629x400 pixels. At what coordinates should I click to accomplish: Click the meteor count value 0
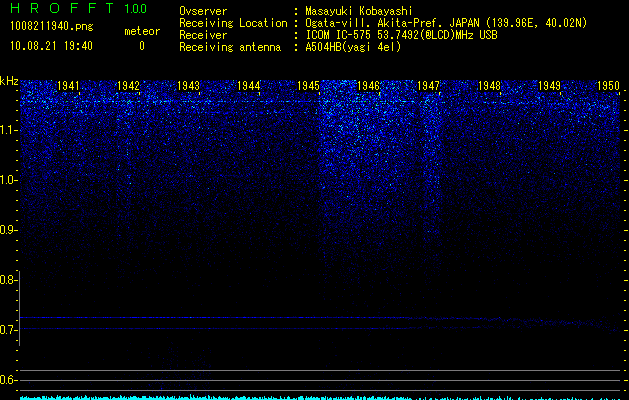click(142, 46)
